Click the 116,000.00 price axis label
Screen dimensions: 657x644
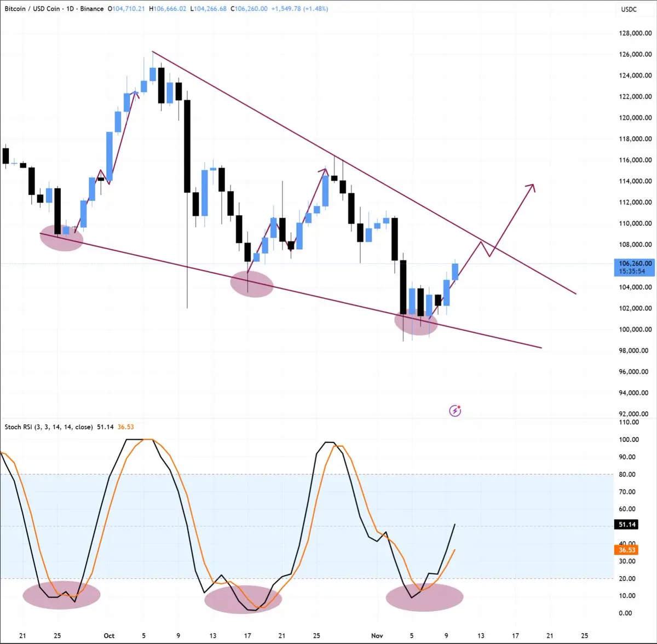[x=635, y=160]
